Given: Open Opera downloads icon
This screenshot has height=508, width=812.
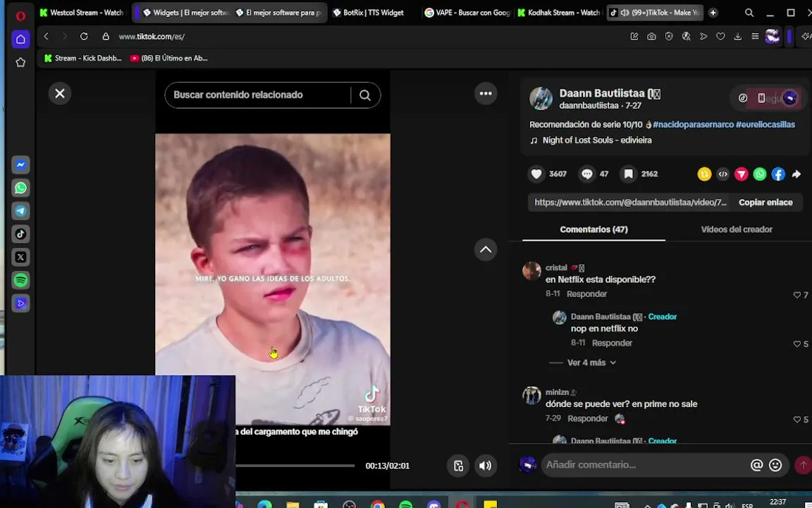Looking at the screenshot, I should [x=738, y=36].
